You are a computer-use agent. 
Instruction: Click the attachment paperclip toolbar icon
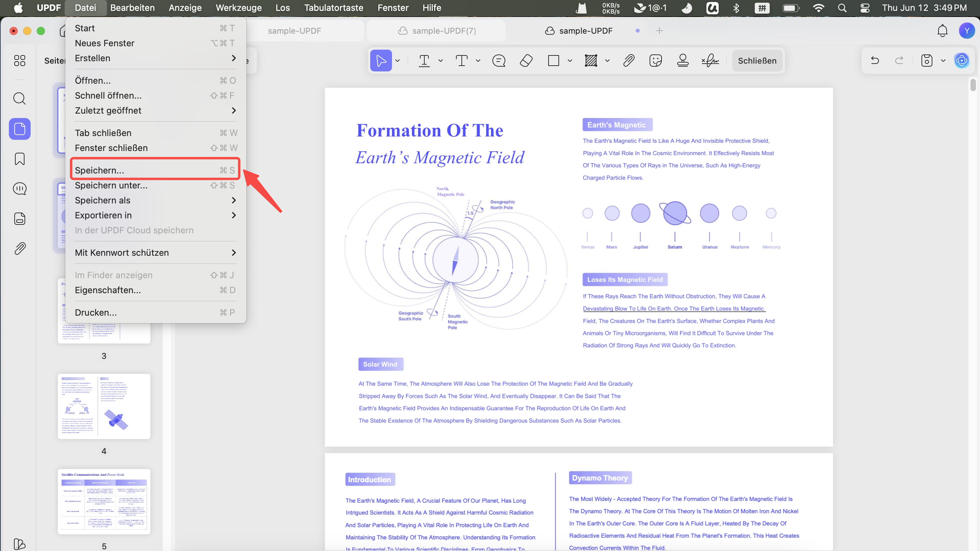(628, 61)
